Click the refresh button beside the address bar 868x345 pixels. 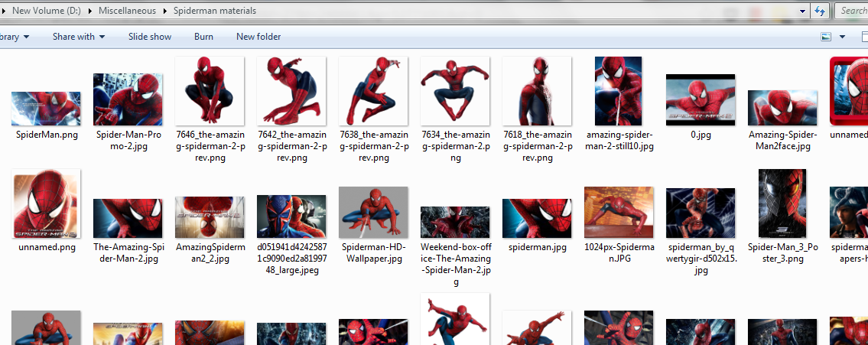820,11
